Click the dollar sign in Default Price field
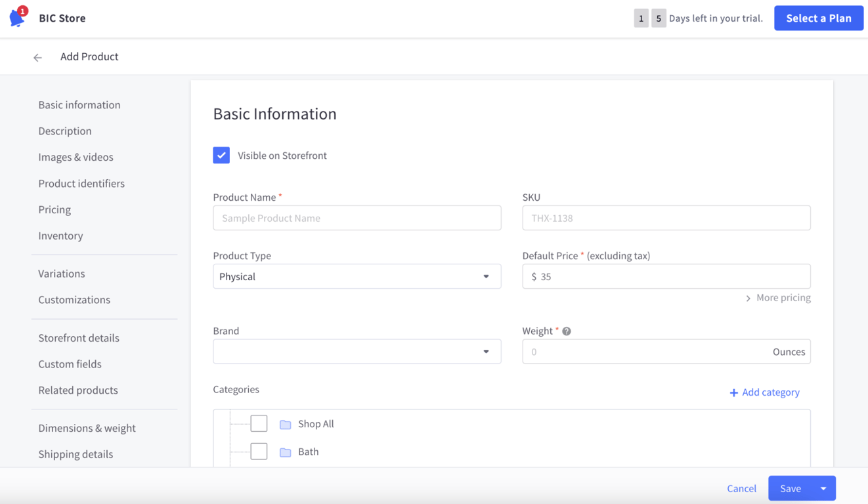868x504 pixels. 532,276
